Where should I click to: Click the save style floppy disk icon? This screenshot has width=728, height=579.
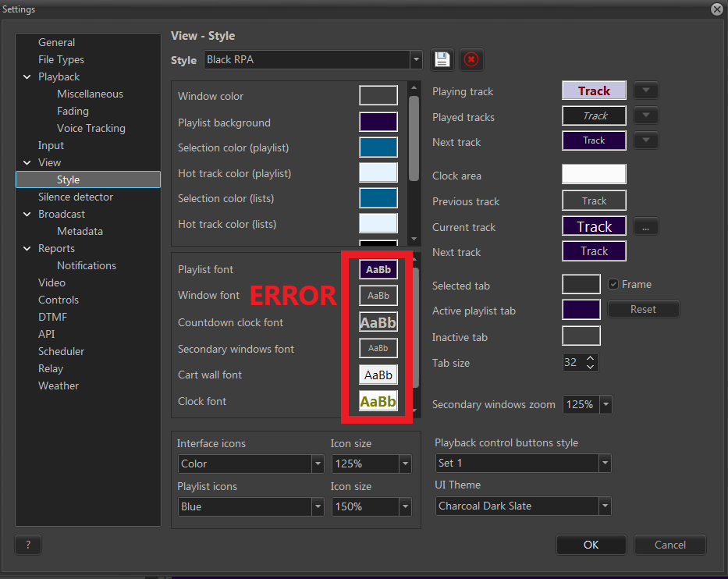[442, 59]
